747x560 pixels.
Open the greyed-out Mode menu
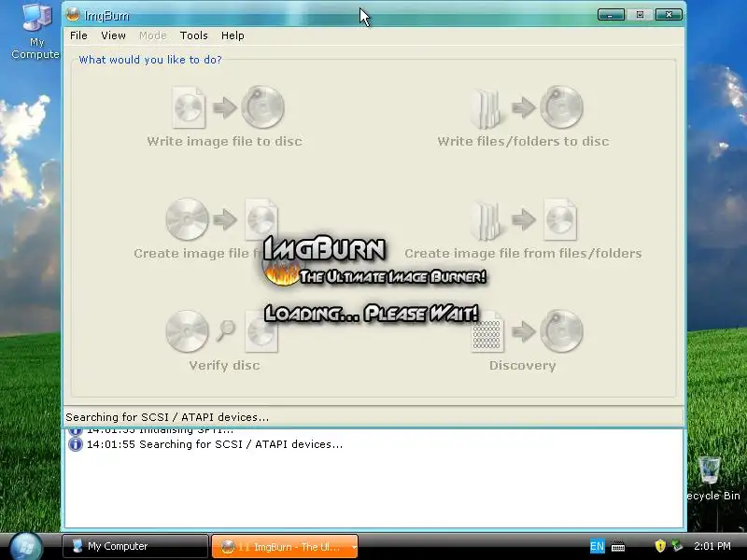coord(153,35)
